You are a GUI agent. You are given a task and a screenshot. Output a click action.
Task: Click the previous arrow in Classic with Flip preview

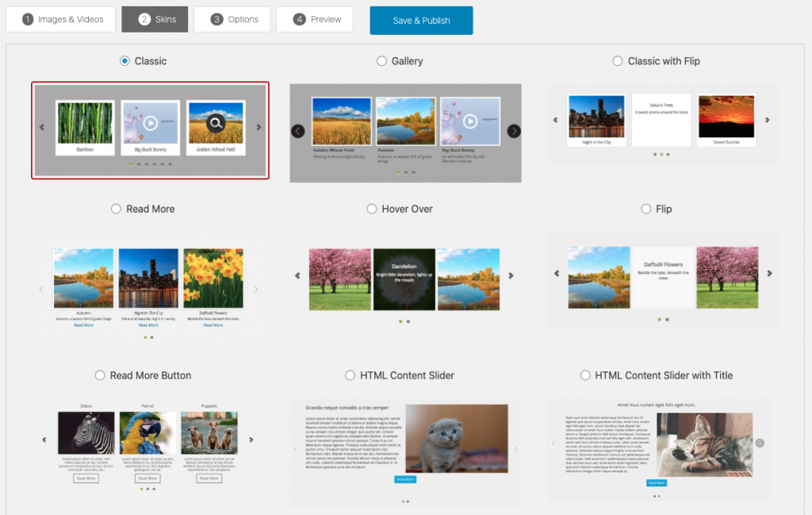(x=555, y=119)
